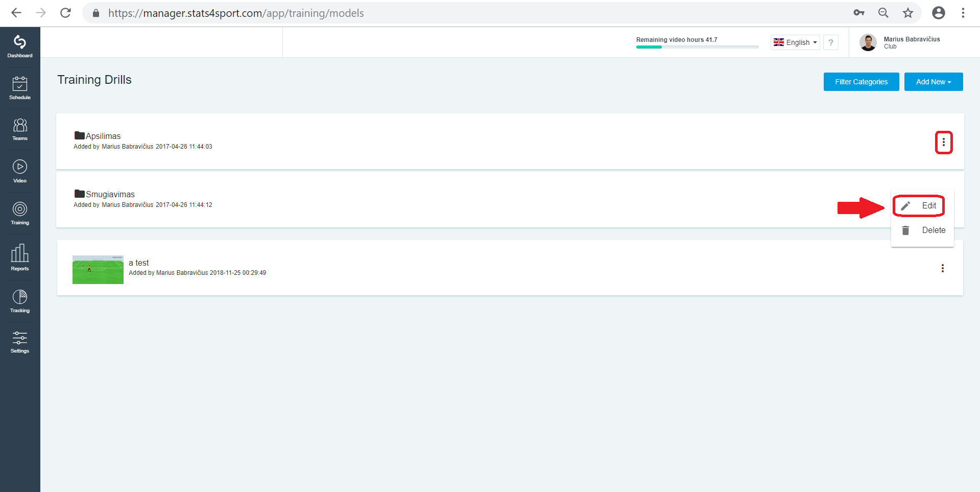Expand the Add New dropdown button
The width and height of the screenshot is (980, 492).
[934, 82]
